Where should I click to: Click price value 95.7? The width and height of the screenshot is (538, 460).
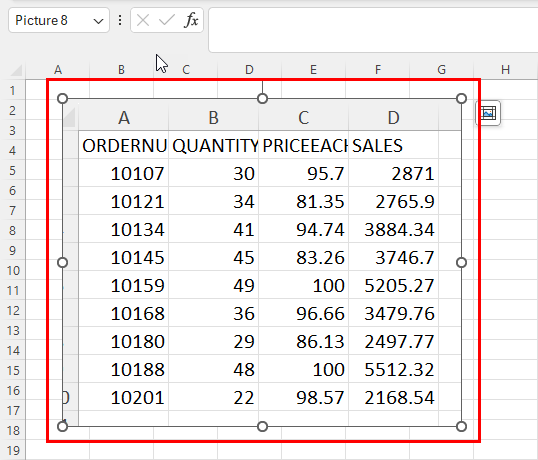point(326,174)
